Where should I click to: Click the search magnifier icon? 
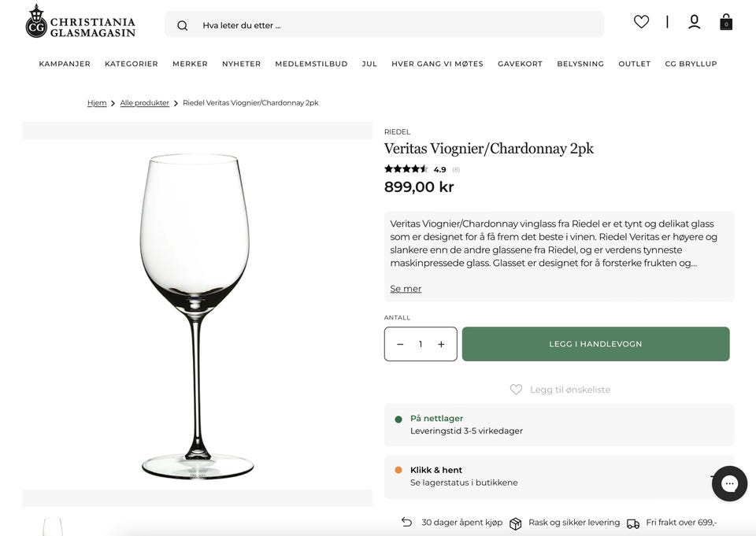[x=183, y=25]
